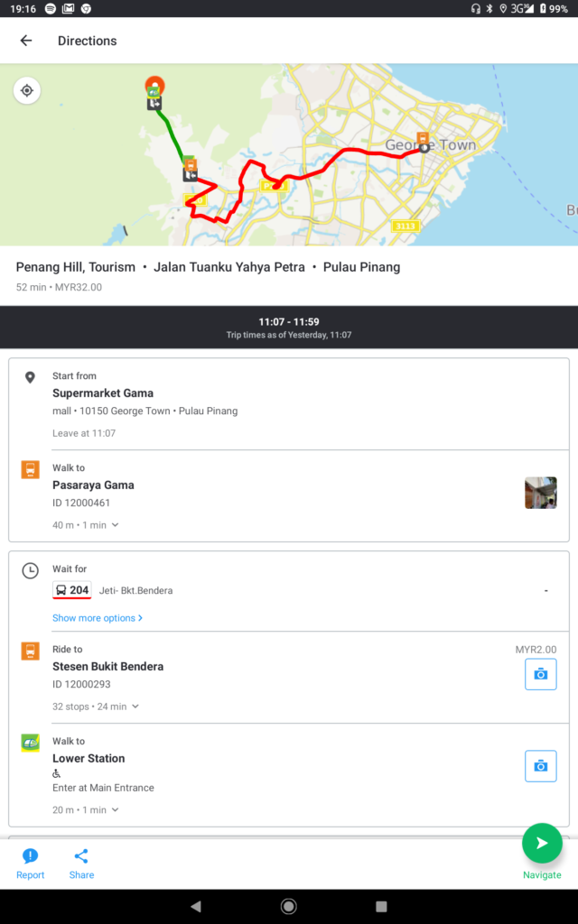
Task: Select the bus 204 line badge
Action: [x=72, y=591]
